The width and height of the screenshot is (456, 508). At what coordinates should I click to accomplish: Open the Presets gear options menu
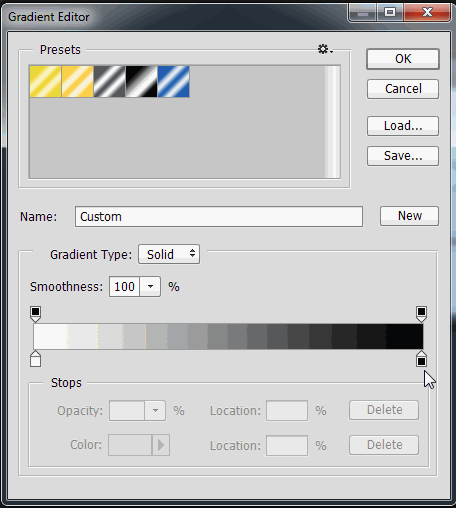click(x=325, y=49)
